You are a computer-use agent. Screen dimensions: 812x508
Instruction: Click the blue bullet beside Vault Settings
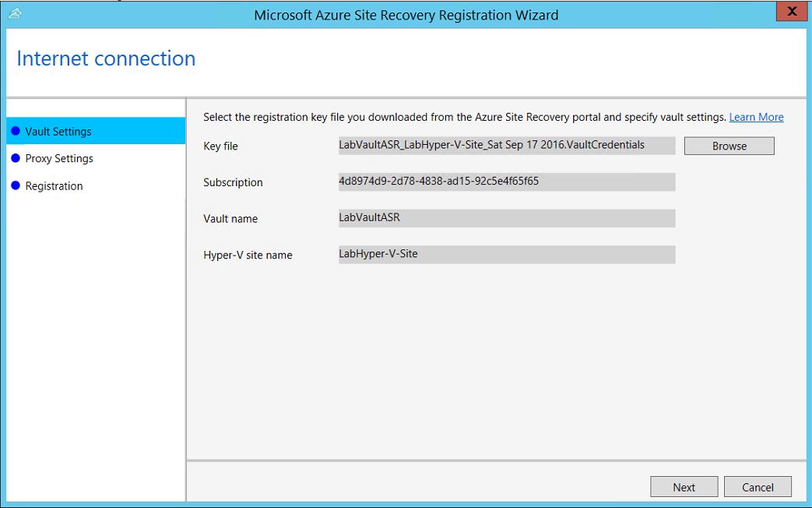[16, 131]
